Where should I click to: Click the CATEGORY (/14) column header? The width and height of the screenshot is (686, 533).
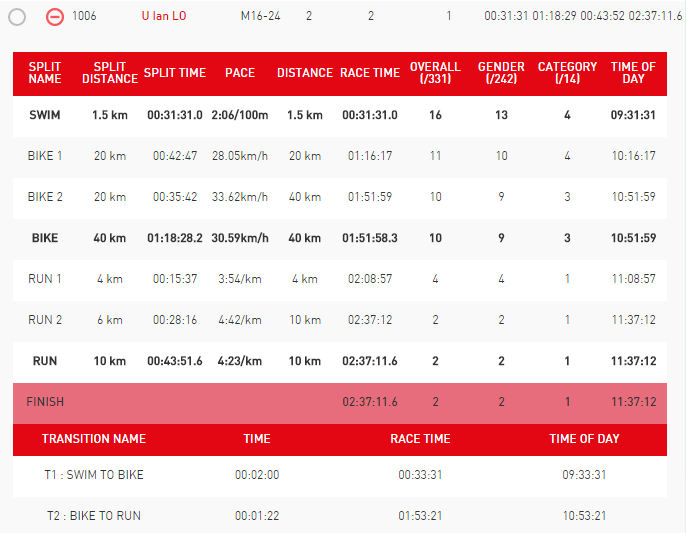click(567, 73)
